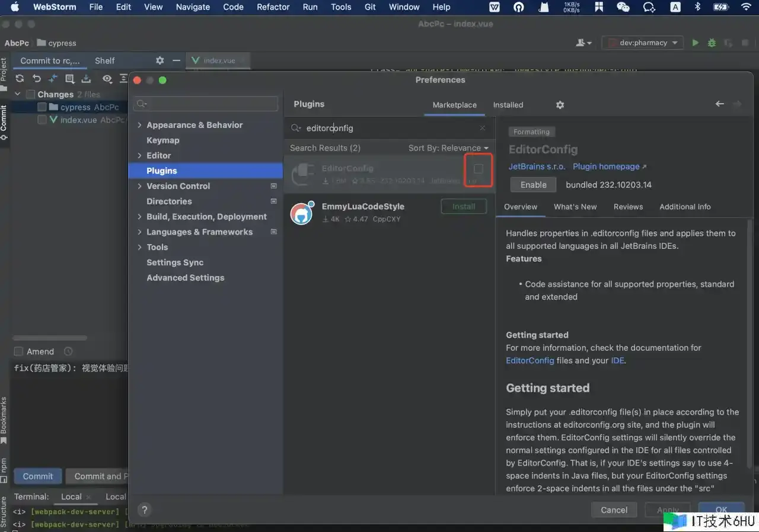Switch to the Installed plugins tab
The image size is (759, 532).
508,105
